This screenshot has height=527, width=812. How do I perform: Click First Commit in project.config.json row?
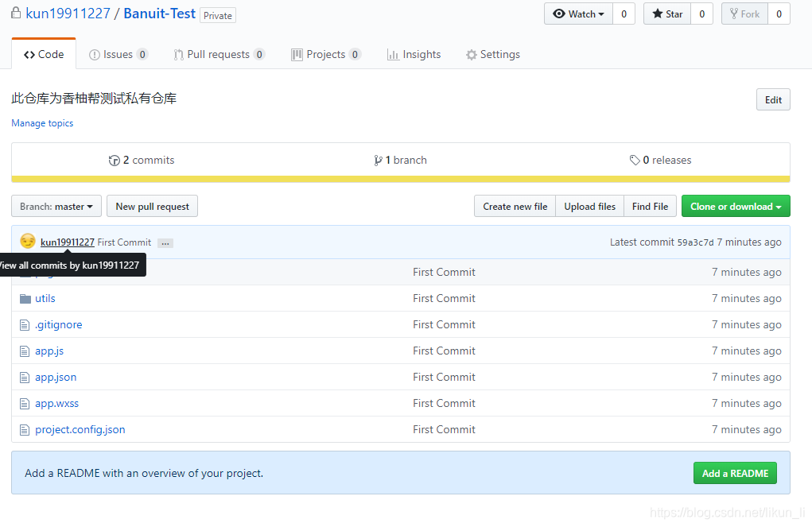coord(444,430)
